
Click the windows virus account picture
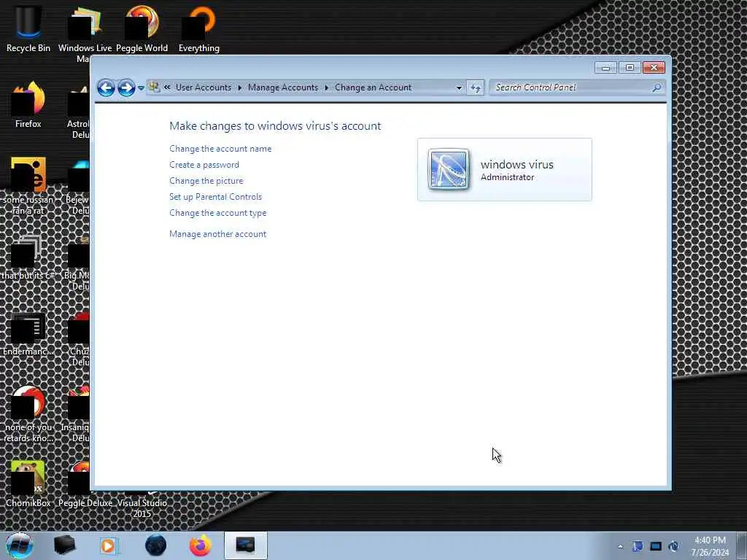pyautogui.click(x=449, y=169)
